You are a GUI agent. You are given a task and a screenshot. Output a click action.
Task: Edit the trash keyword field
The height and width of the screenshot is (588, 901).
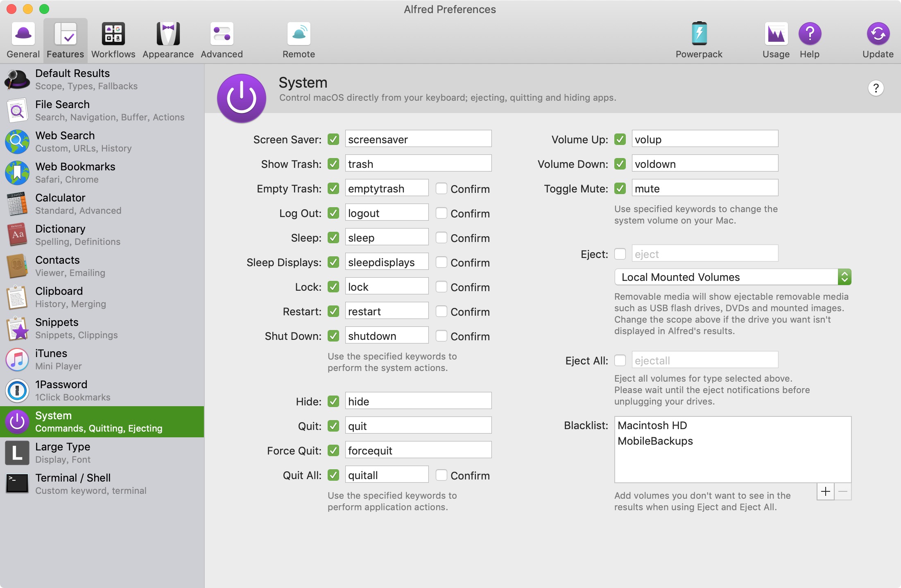(418, 164)
